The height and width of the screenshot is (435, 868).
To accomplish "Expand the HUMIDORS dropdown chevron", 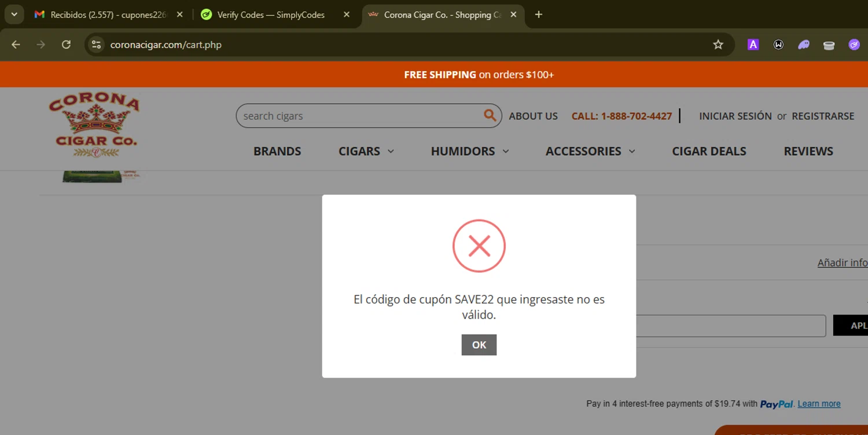I will 505,151.
